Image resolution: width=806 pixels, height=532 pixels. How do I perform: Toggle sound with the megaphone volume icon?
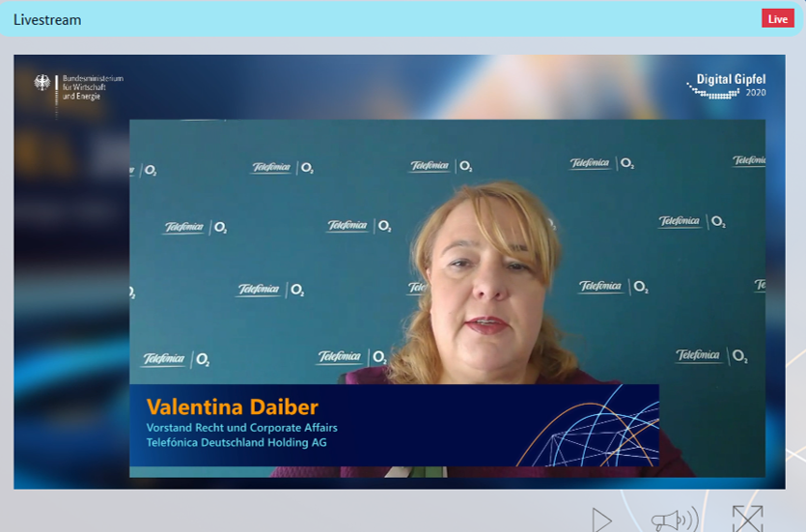[x=675, y=519]
